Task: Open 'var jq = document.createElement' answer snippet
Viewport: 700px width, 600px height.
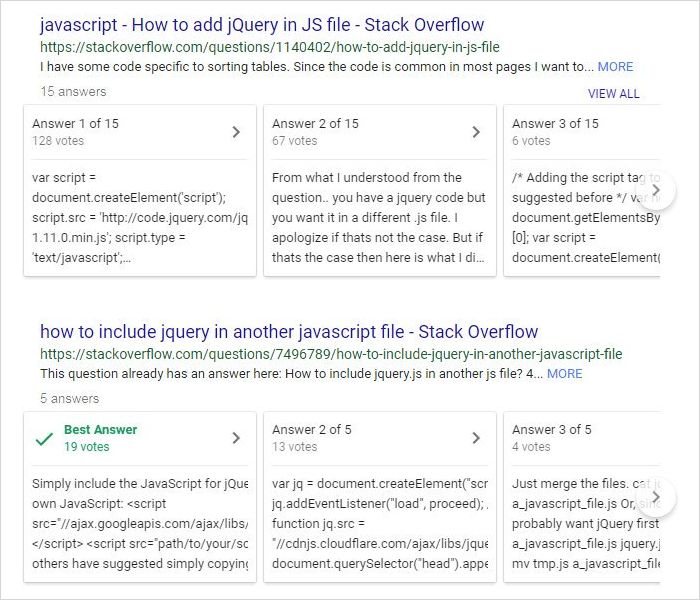Action: point(380,524)
